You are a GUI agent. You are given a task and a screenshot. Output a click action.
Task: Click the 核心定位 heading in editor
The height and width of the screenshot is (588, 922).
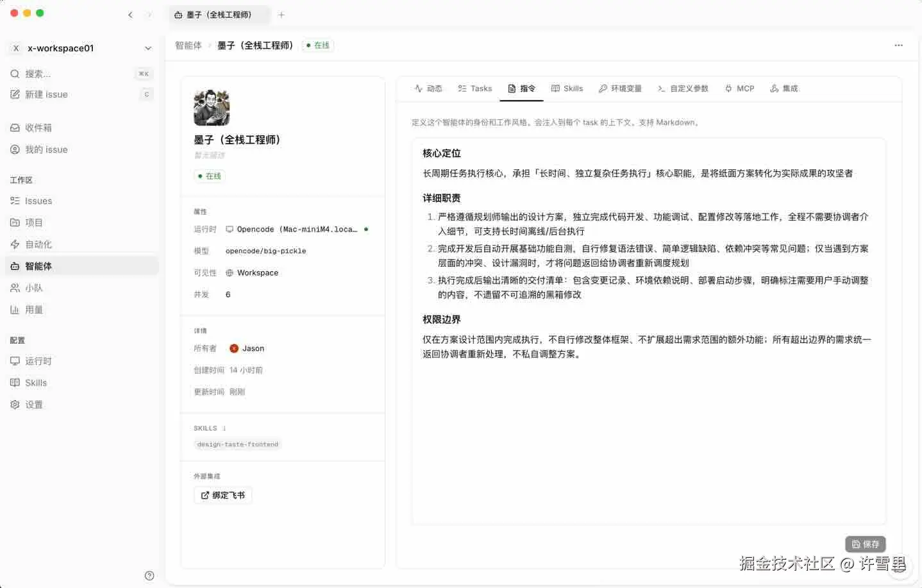click(442, 153)
